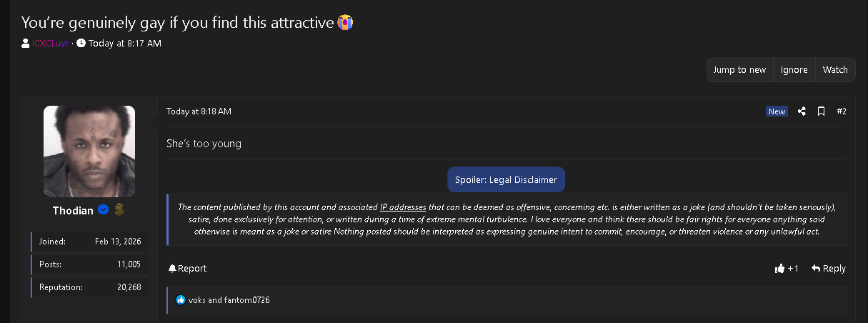The height and width of the screenshot is (323, 868).
Task: Click the thread author user icon
Action: click(x=26, y=44)
